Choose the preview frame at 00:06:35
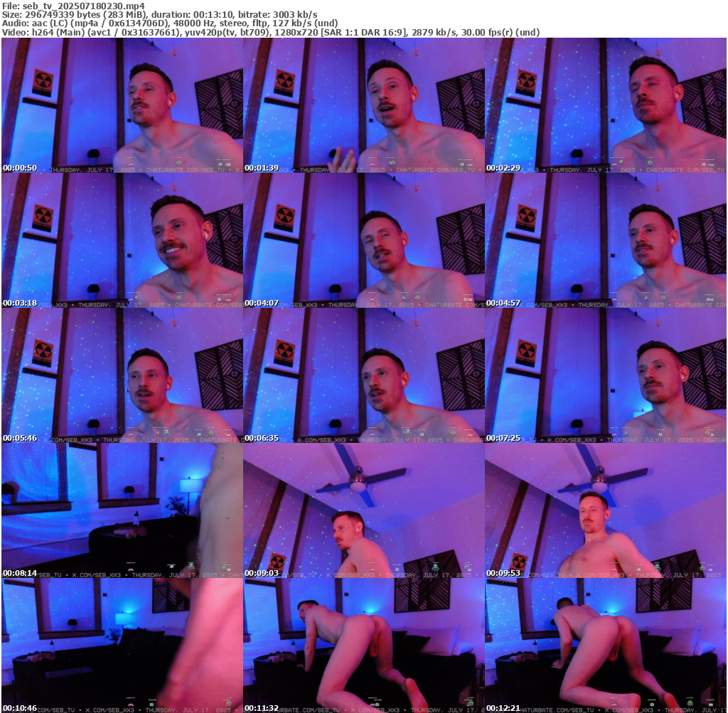The height and width of the screenshot is (713, 728). (364, 375)
